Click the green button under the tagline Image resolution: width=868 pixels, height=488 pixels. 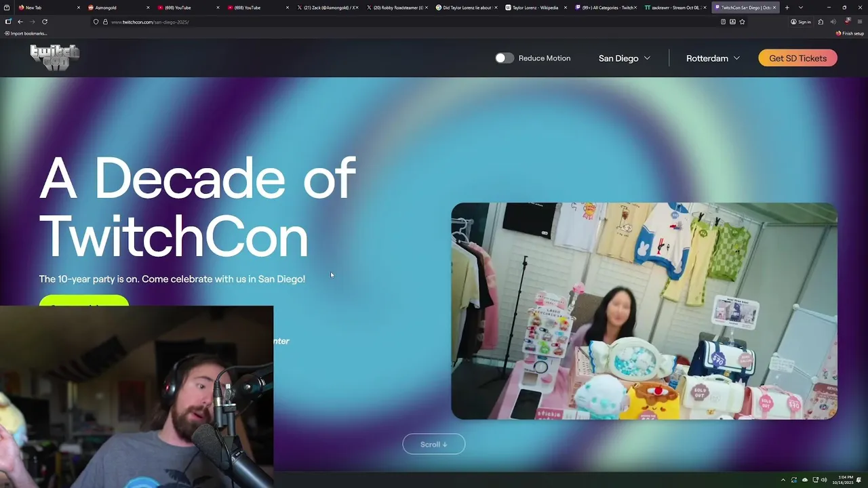point(83,300)
